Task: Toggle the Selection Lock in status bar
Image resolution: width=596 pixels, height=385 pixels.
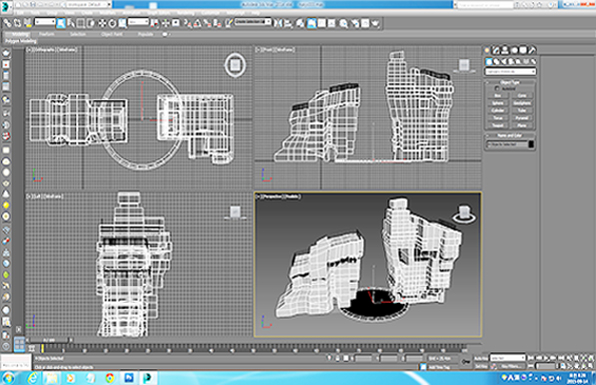Action: [x=338, y=358]
